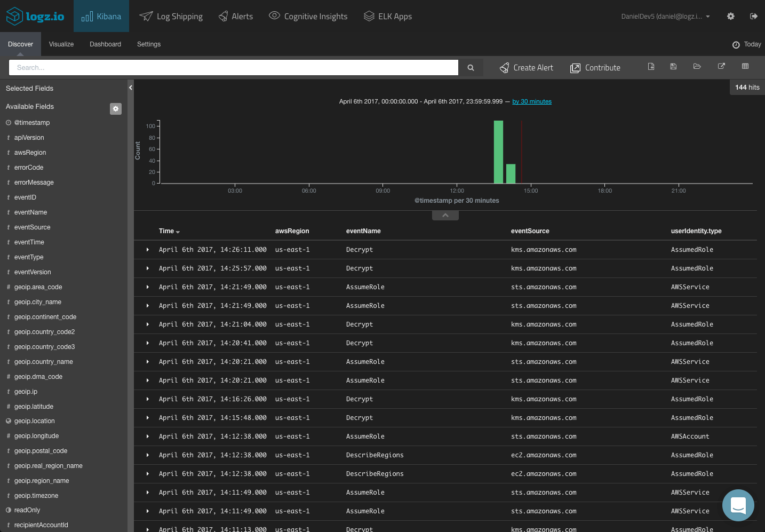The image size is (765, 532).
Task: Open the Dashboard tab
Action: [105, 44]
